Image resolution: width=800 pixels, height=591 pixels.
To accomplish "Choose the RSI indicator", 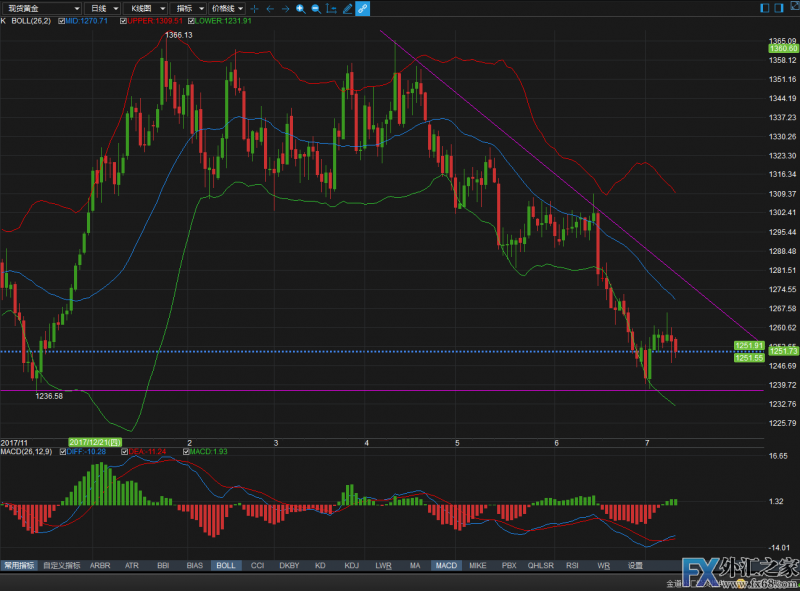I will click(x=572, y=565).
